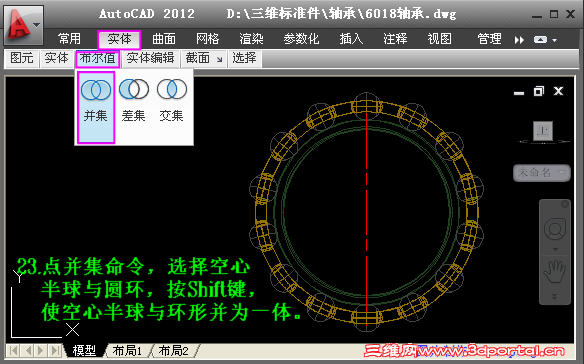Image resolution: width=584 pixels, height=364 pixels.
Task: Expand the section (截面) panel launcher arrow
Action: pyautogui.click(x=219, y=60)
